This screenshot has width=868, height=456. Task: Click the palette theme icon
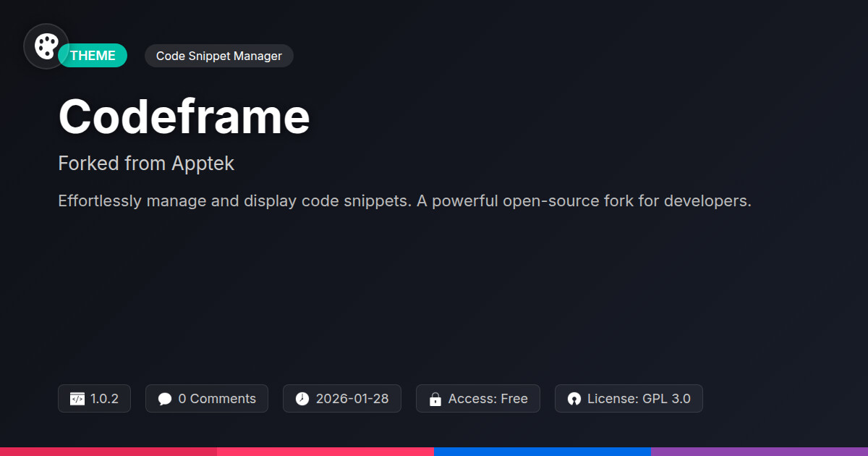click(46, 46)
